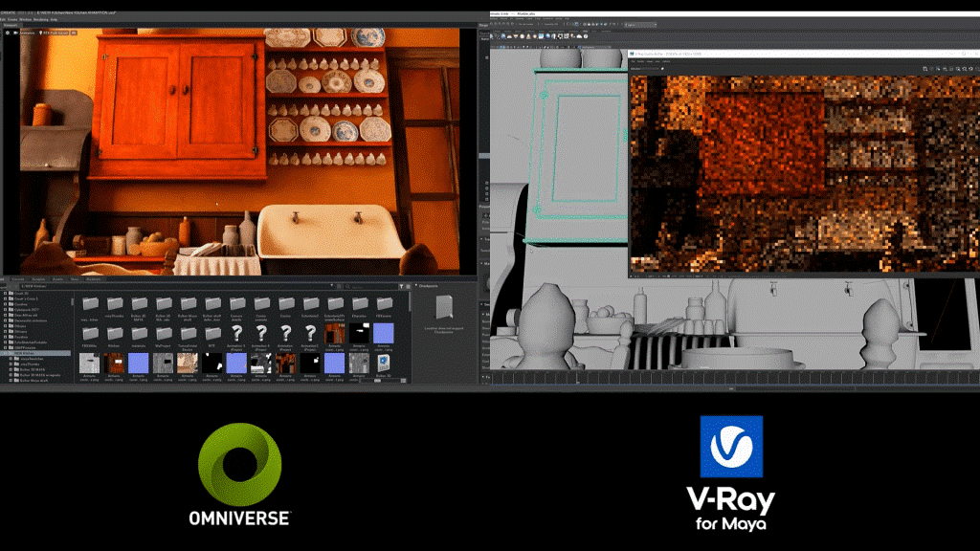Select the MyProject folder in content grid
The height and width of the screenshot is (551, 980).
(x=164, y=334)
